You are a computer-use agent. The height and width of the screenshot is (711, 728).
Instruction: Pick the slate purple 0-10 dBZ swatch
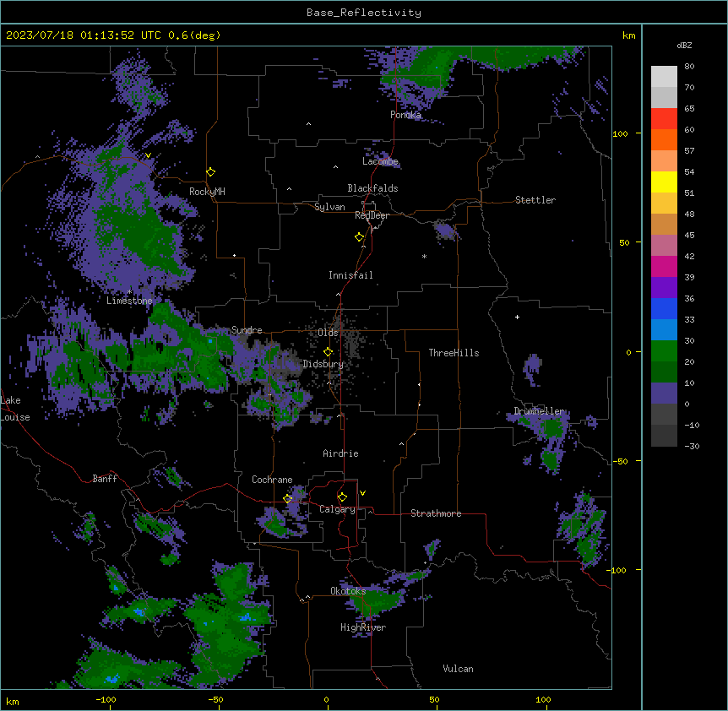[664, 393]
